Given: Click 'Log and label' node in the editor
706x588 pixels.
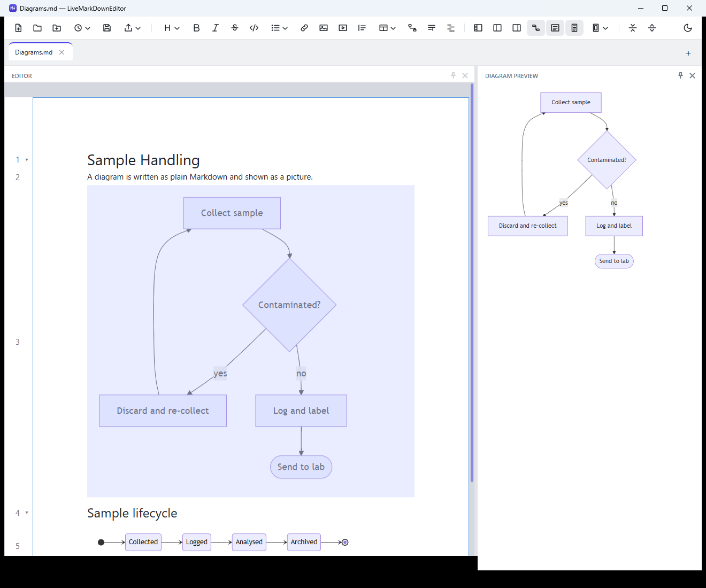Looking at the screenshot, I should (301, 411).
